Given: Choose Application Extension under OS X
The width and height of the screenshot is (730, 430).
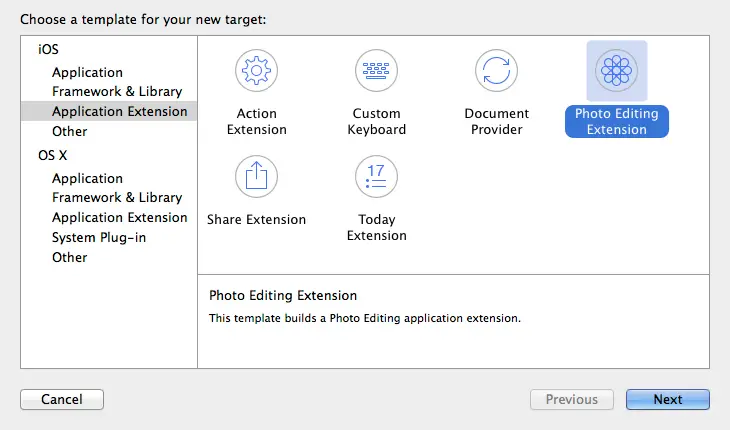Looking at the screenshot, I should [119, 217].
